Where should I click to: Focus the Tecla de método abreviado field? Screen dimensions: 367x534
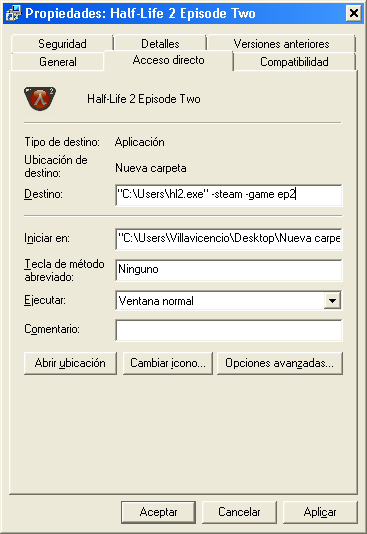pyautogui.click(x=228, y=270)
